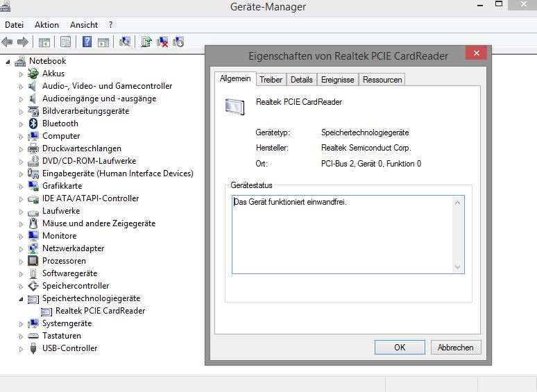
Task: Click the Mäuse und andere Zeigegeräte mouse icon
Action: pos(33,223)
